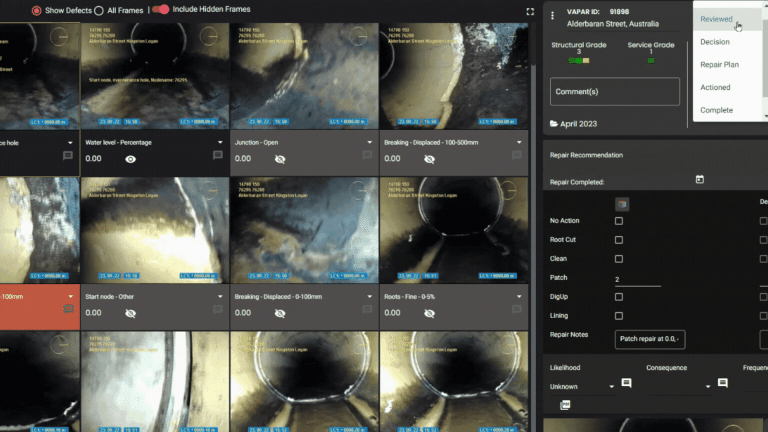Select the All Frames radio button

click(98, 10)
